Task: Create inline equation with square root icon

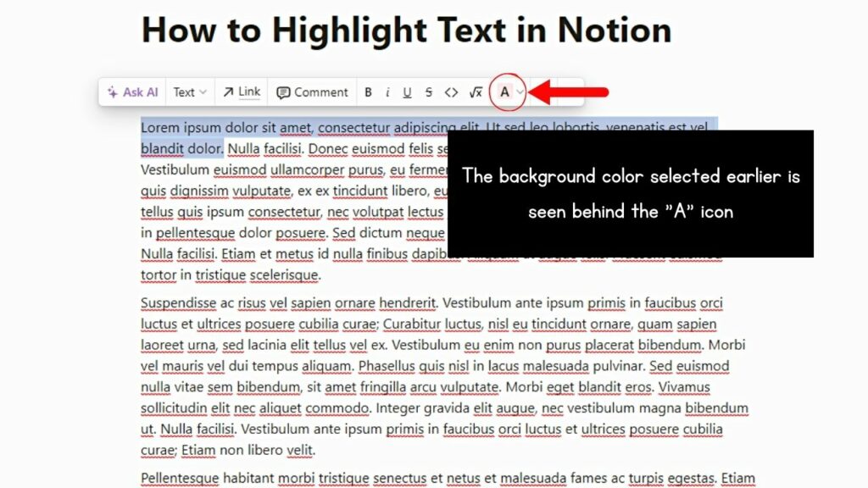Action: click(476, 92)
